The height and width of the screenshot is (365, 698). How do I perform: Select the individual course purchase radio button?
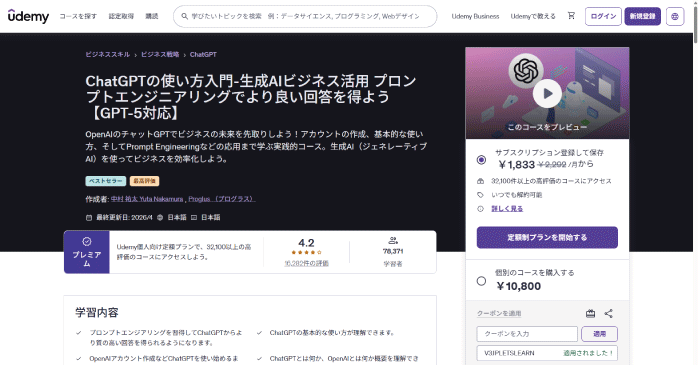[x=481, y=281]
